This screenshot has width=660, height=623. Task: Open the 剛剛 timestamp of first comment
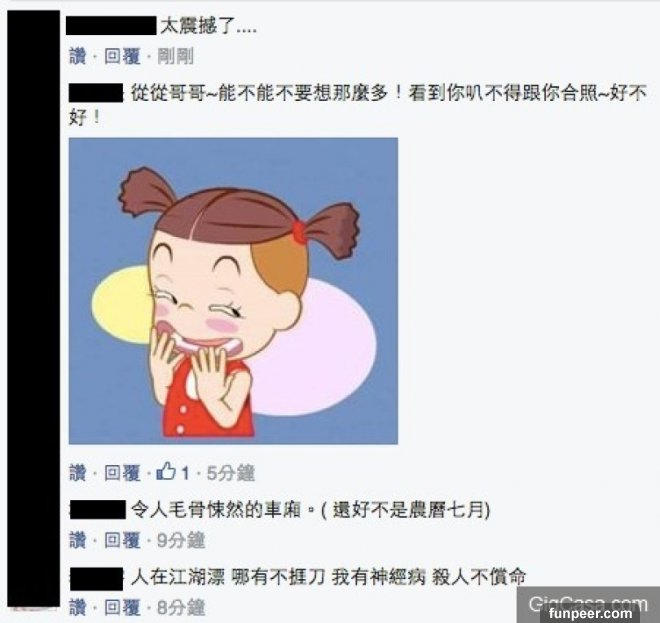pyautogui.click(x=176, y=56)
